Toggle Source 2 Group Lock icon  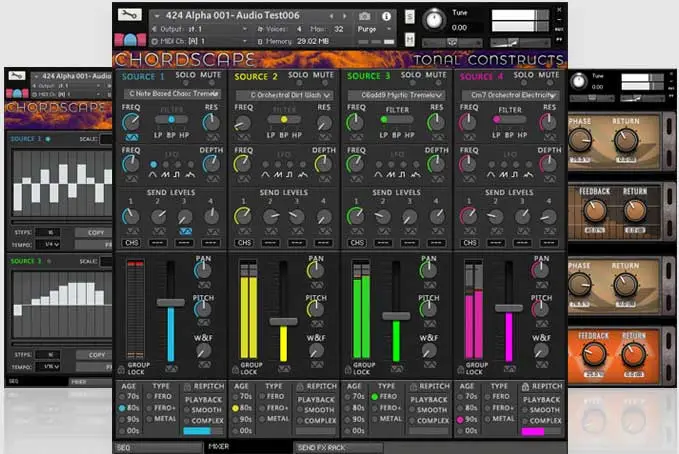click(x=235, y=370)
